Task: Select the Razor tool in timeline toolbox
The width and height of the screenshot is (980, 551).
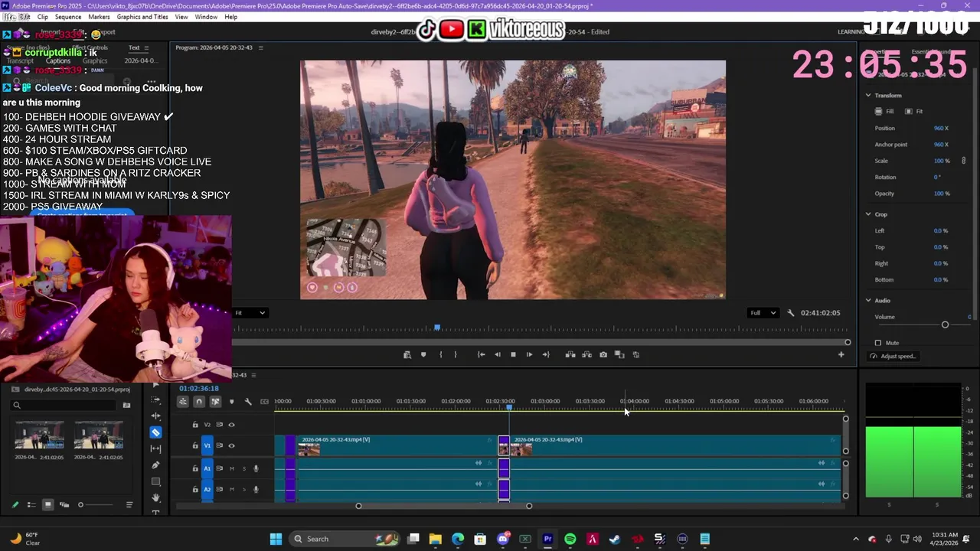Action: pos(156,432)
